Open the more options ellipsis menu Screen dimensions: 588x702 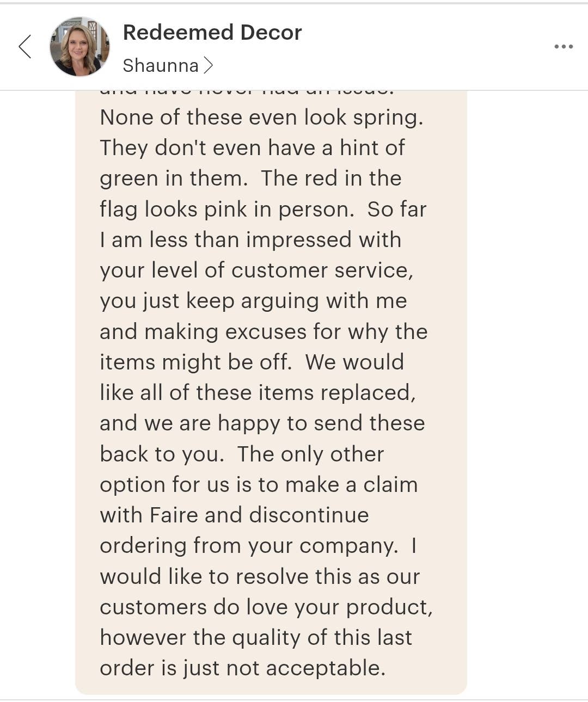[563, 46]
